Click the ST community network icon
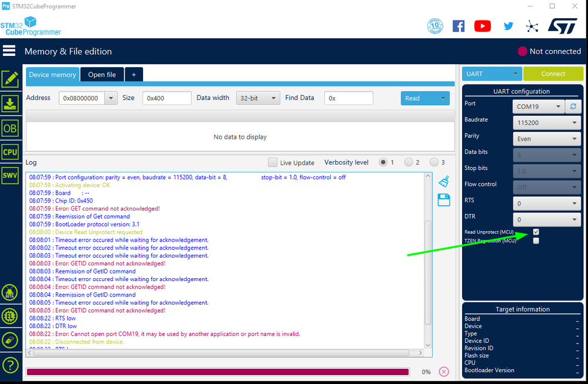 pyautogui.click(x=531, y=26)
